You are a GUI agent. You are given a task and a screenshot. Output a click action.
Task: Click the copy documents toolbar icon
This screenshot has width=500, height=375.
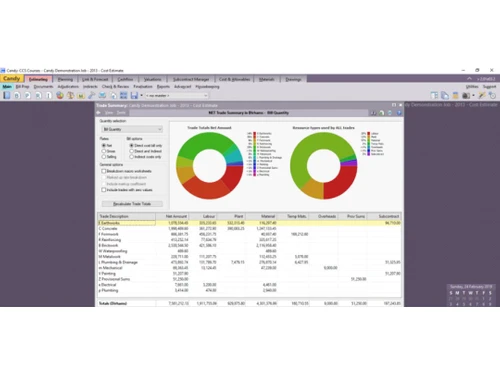(x=113, y=96)
